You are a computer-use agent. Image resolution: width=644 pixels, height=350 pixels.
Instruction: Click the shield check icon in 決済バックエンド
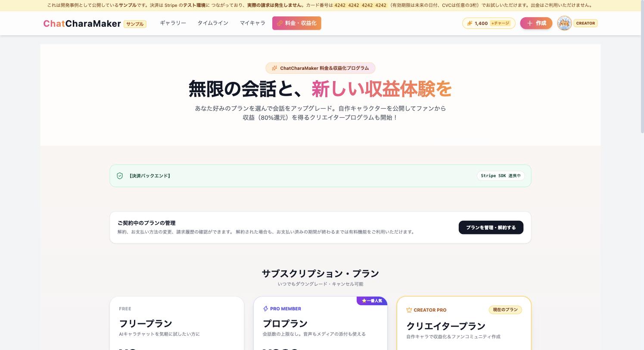coord(120,176)
